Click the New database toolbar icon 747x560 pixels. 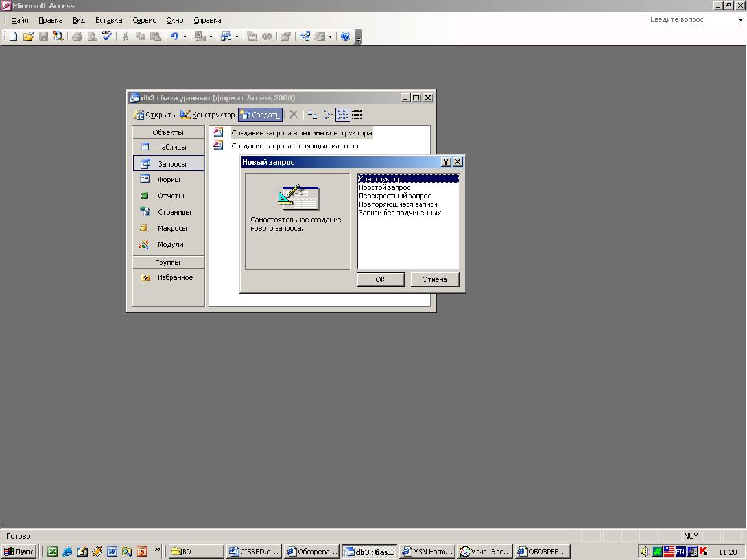pyautogui.click(x=14, y=36)
